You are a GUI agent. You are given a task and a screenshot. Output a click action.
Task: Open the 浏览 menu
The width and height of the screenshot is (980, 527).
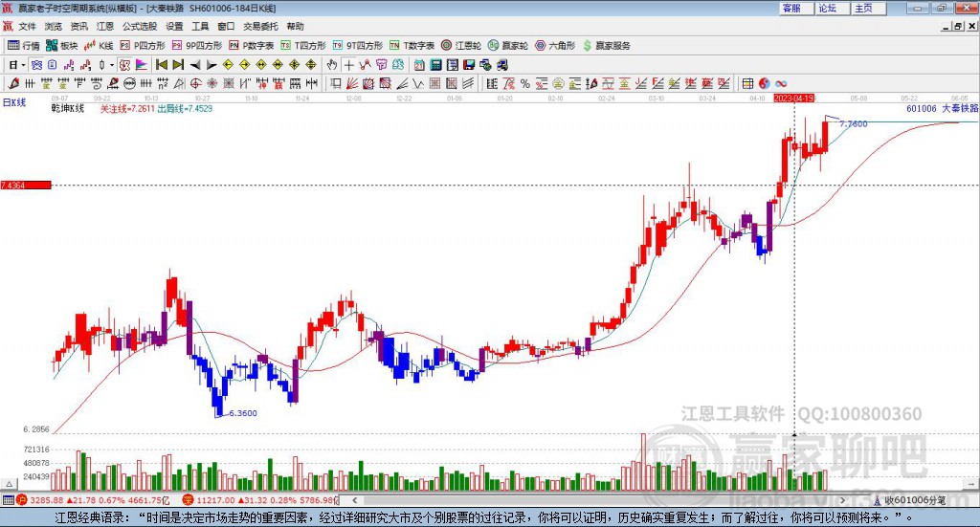[54, 26]
